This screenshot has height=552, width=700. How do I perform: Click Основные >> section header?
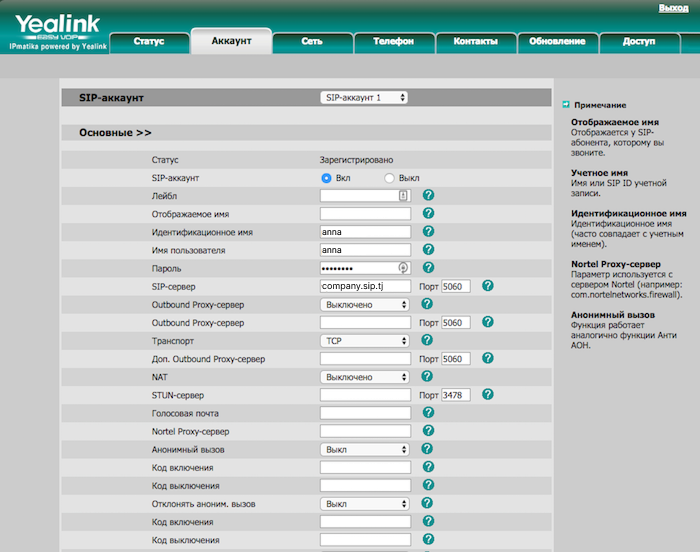pyautogui.click(x=115, y=132)
